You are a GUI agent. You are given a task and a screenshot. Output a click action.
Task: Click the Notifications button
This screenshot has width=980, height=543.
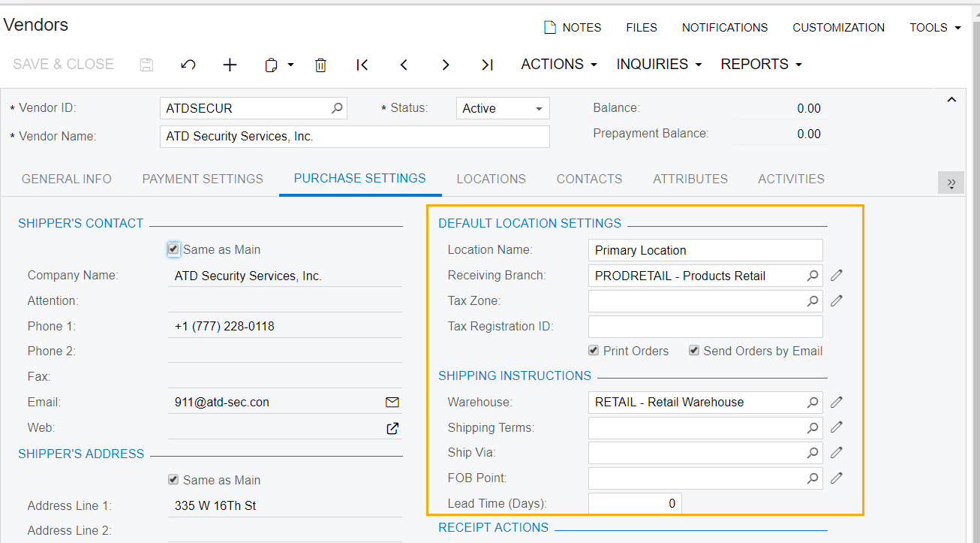click(724, 28)
